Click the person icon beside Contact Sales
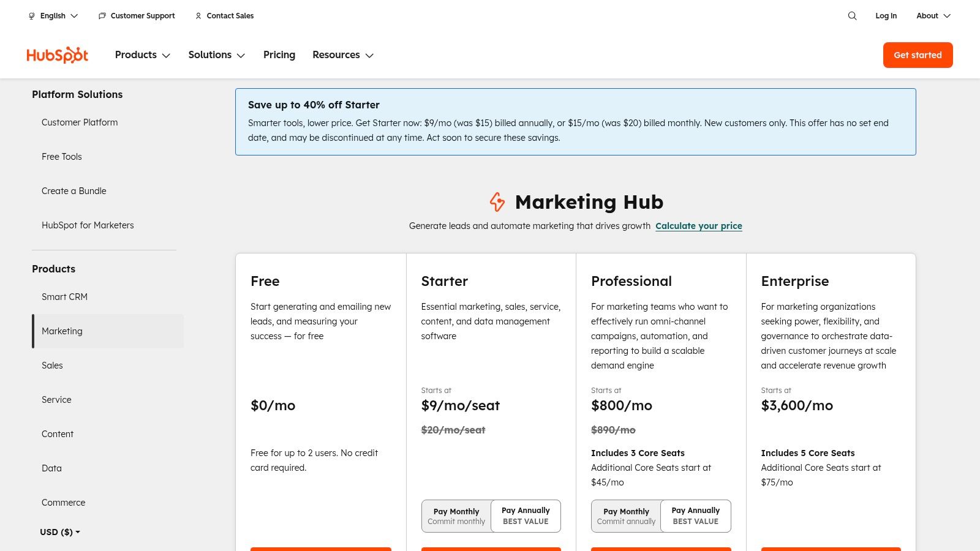The width and height of the screenshot is (980, 551). (x=198, y=16)
